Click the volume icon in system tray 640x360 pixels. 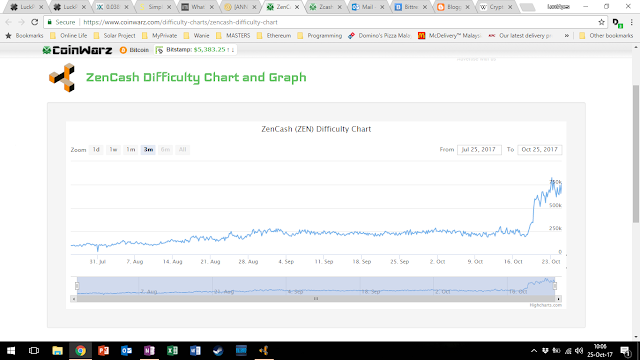[x=579, y=351]
